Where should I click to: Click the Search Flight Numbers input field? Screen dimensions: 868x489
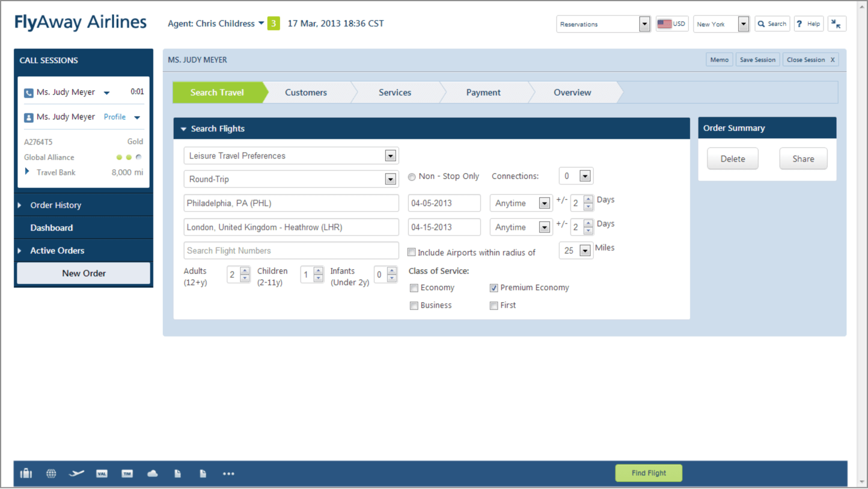click(291, 251)
